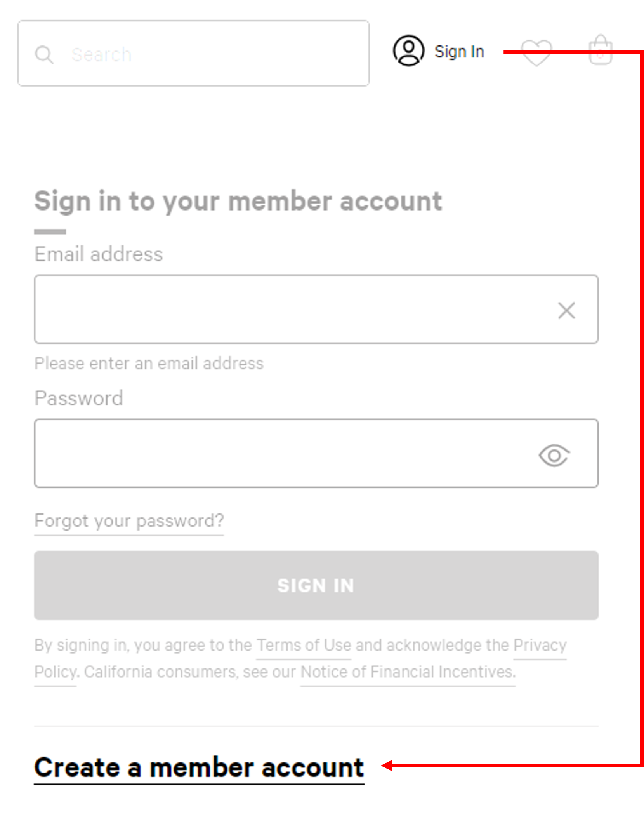
Task: Click the Sign In header link
Action: (459, 52)
